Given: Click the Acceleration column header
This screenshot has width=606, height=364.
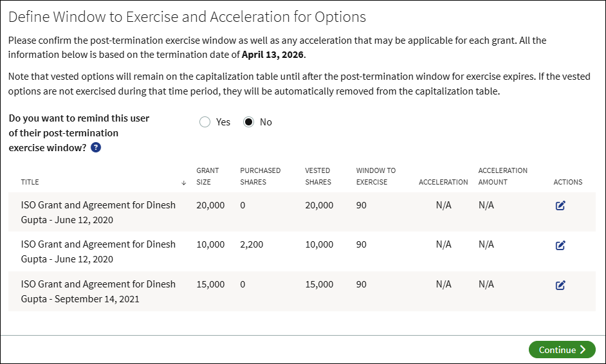Looking at the screenshot, I should (443, 182).
